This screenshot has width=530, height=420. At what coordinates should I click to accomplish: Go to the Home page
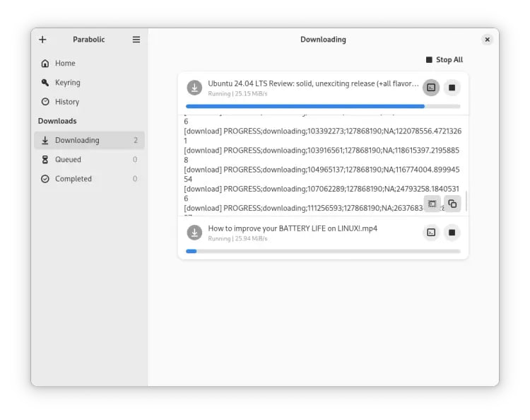tap(65, 63)
